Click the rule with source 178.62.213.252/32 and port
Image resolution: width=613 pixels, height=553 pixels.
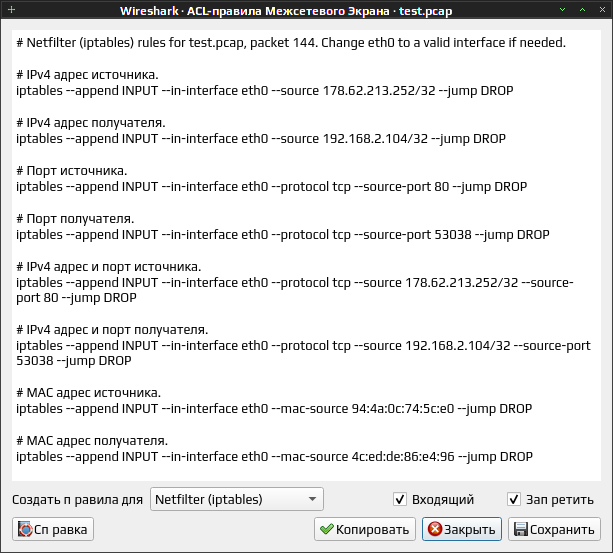[295, 290]
